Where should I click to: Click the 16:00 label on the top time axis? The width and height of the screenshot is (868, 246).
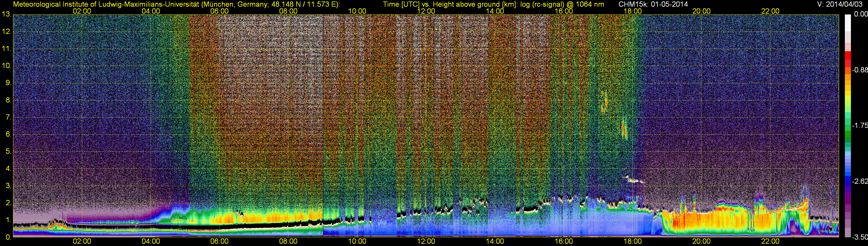pyautogui.click(x=564, y=11)
